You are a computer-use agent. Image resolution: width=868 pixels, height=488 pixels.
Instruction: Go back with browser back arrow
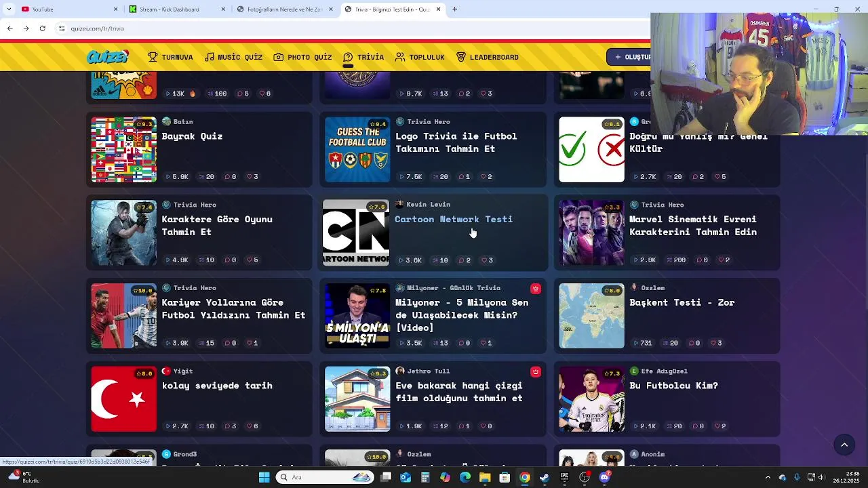9,28
